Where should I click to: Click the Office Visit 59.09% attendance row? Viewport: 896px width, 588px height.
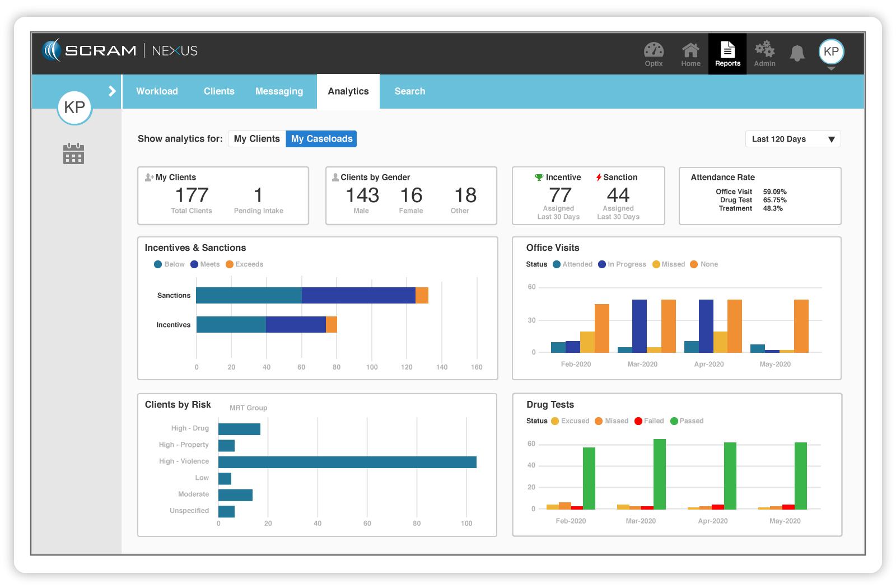751,192
